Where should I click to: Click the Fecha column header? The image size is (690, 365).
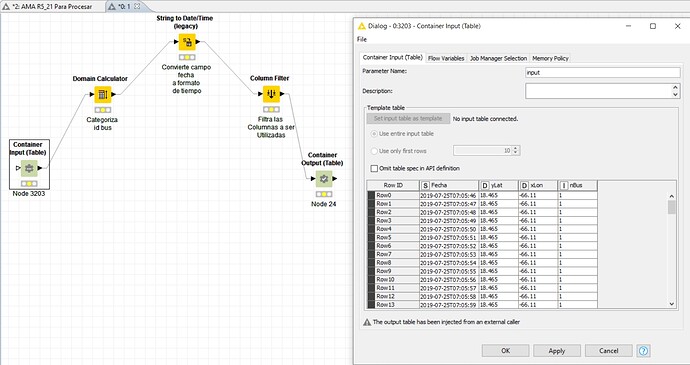coord(449,185)
